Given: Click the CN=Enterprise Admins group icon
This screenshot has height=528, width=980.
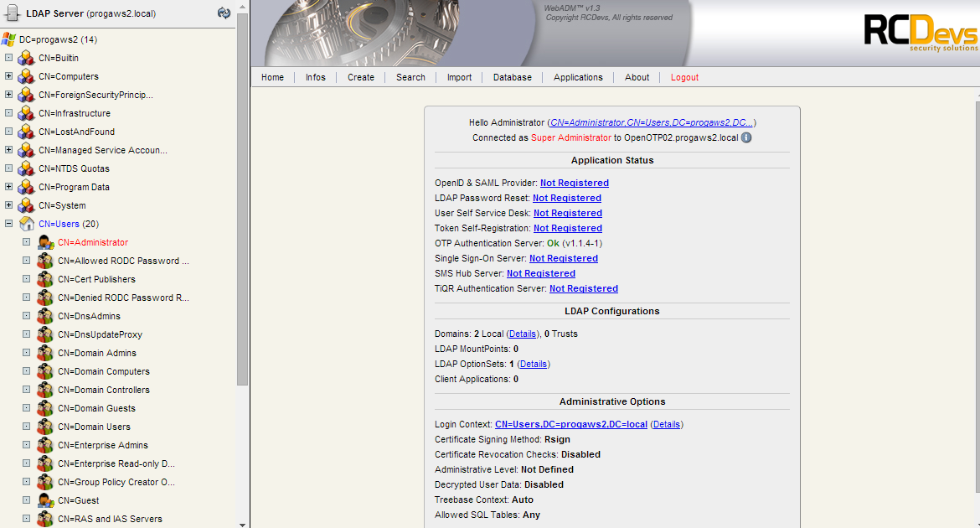Looking at the screenshot, I should (45, 445).
